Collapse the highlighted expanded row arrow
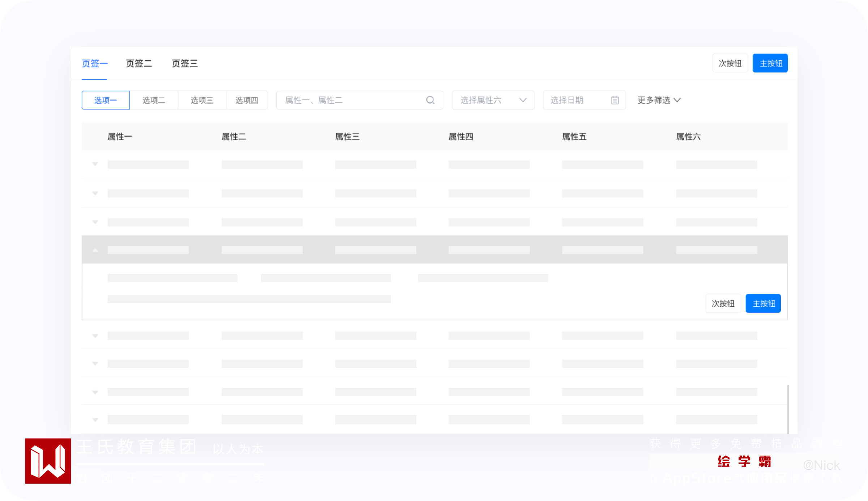Image resolution: width=868 pixels, height=501 pixels. point(95,250)
